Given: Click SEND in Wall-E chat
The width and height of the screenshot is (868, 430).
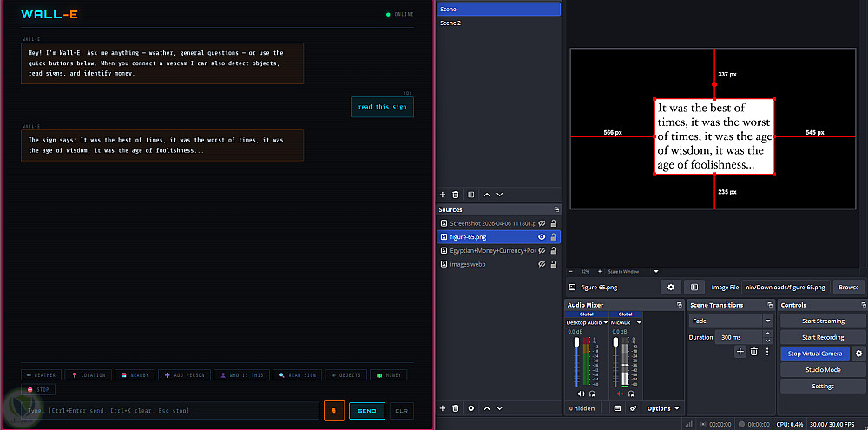Looking at the screenshot, I should pyautogui.click(x=367, y=411).
